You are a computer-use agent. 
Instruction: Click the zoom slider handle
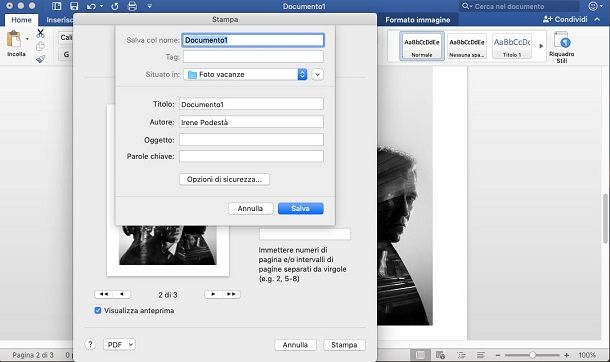click(x=532, y=355)
